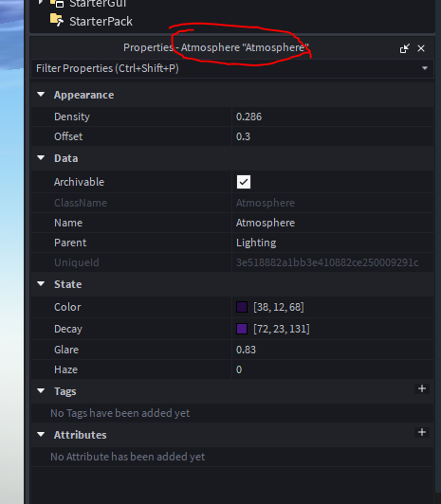Open the Decay property swatch
441x504 pixels.
(242, 329)
